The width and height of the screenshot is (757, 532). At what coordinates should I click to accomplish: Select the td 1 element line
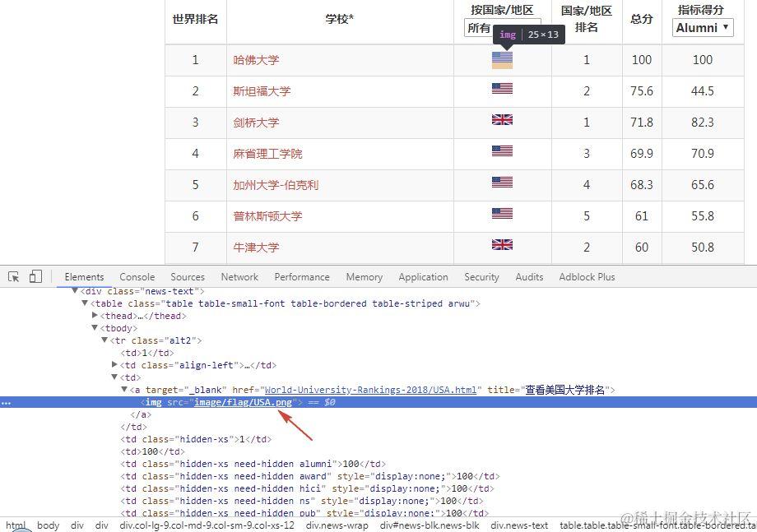point(146,353)
